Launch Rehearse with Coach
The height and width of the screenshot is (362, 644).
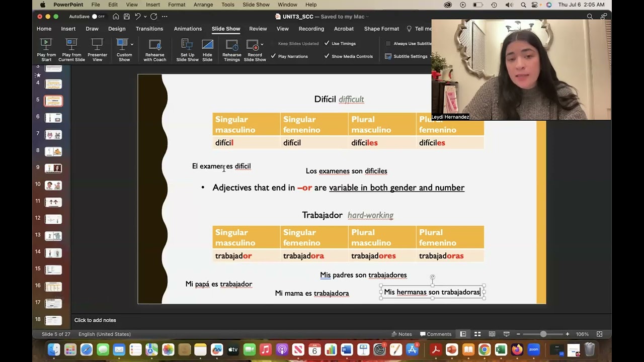pyautogui.click(x=155, y=50)
